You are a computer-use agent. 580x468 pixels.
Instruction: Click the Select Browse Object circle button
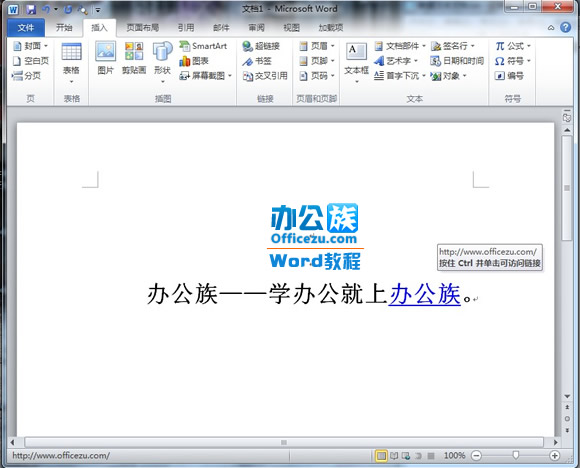pyautogui.click(x=567, y=419)
